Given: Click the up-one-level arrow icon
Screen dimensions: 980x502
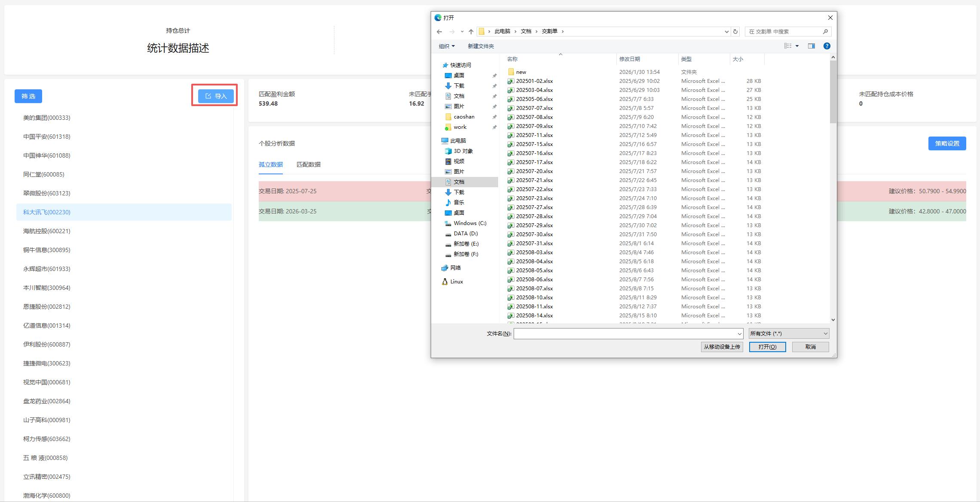Looking at the screenshot, I should click(x=471, y=31).
